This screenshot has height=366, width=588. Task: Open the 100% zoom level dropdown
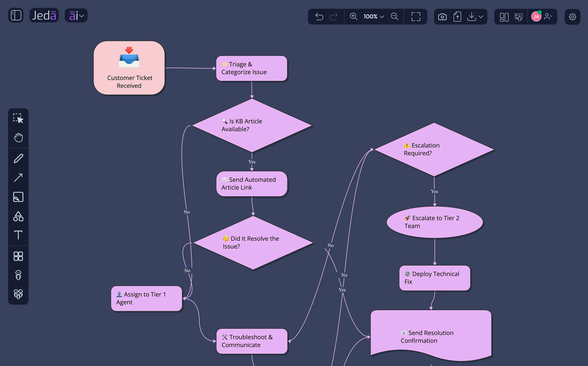374,17
